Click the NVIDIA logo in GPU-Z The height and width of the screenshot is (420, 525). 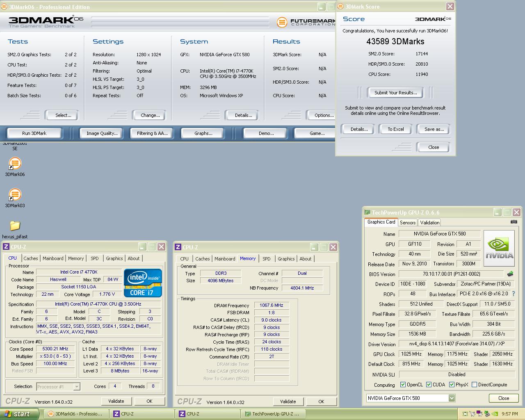tap(499, 249)
